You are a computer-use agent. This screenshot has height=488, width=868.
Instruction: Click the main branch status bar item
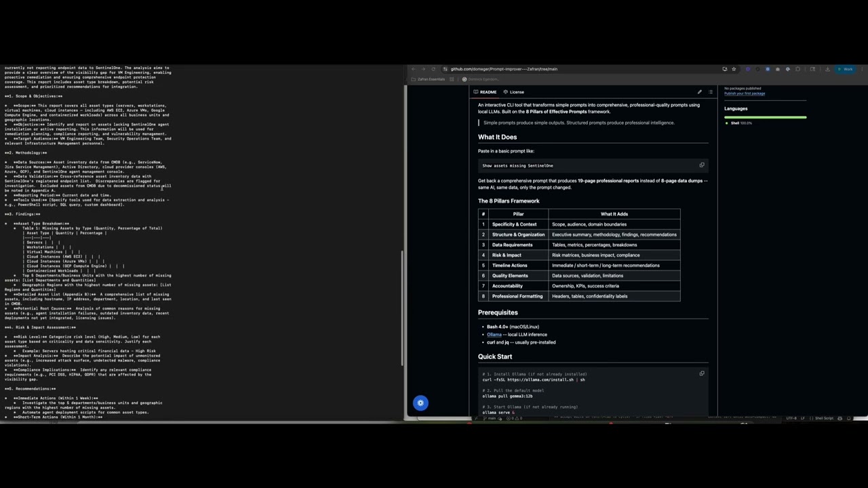point(490,418)
